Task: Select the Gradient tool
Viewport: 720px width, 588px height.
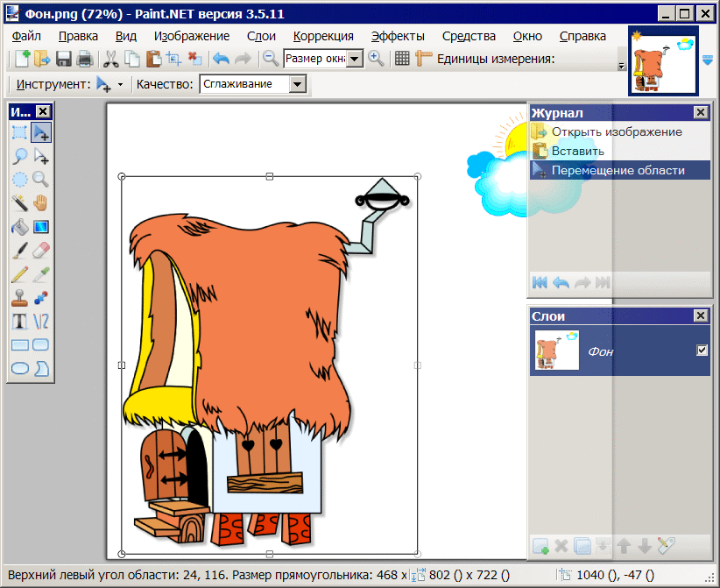Action: click(x=40, y=227)
